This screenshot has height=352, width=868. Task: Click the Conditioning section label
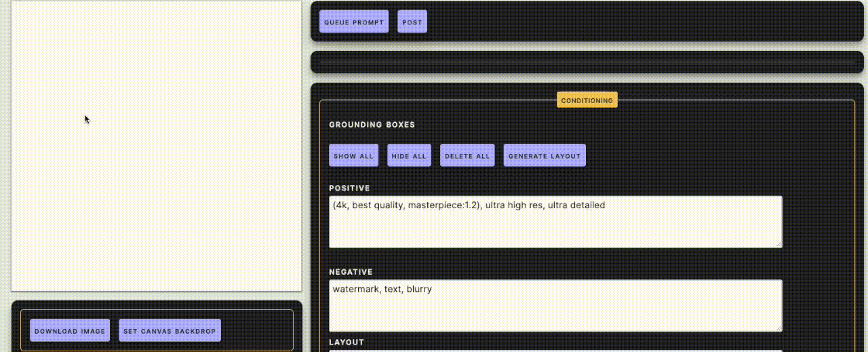pyautogui.click(x=587, y=100)
